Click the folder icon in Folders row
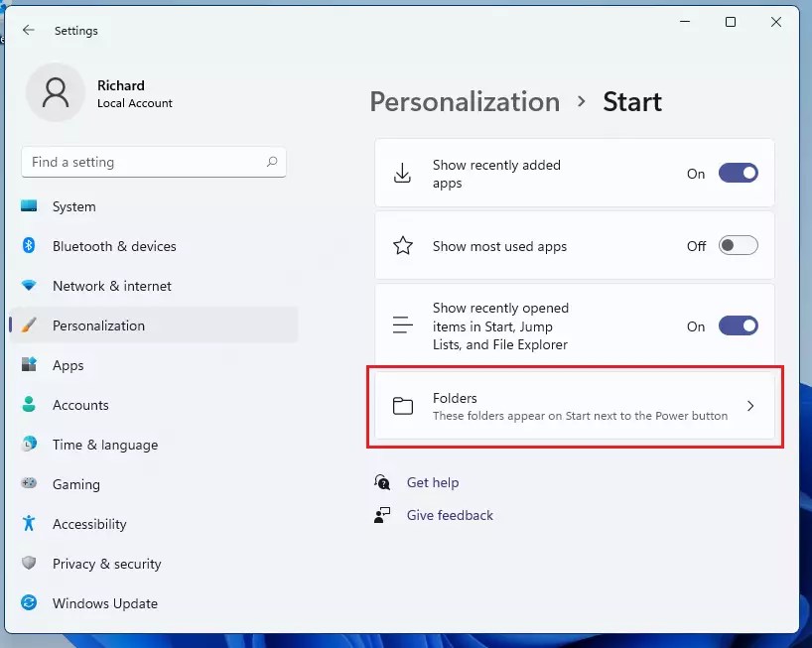 [x=402, y=406]
